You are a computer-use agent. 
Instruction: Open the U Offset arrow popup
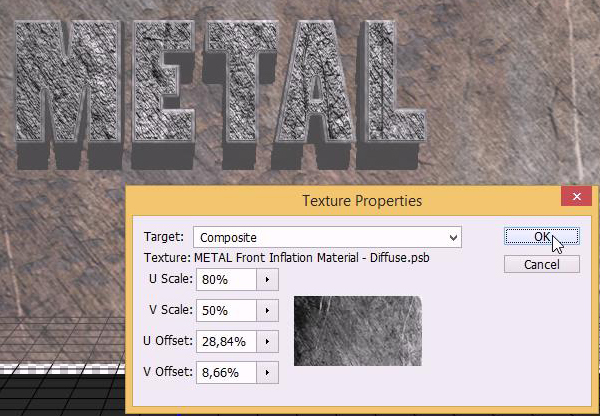[267, 342]
